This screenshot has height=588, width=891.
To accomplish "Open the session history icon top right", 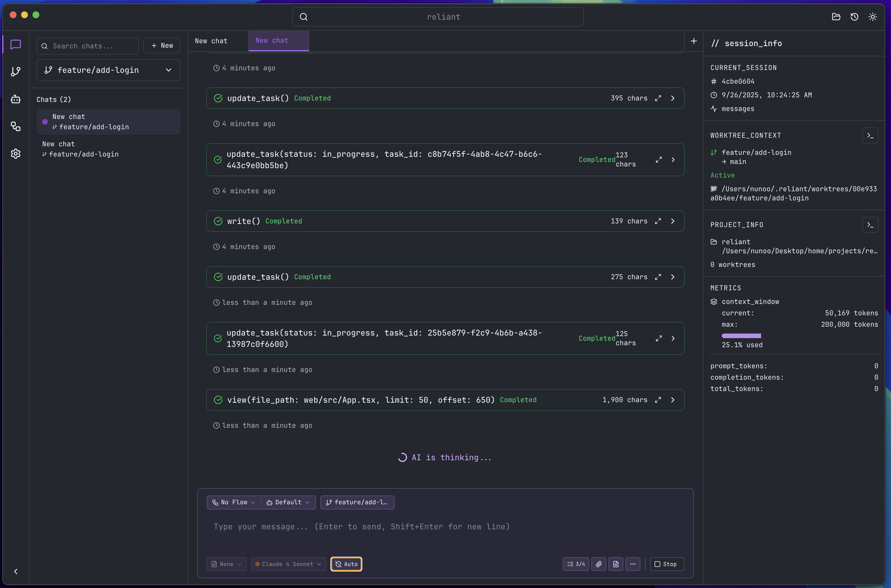I will click(854, 17).
